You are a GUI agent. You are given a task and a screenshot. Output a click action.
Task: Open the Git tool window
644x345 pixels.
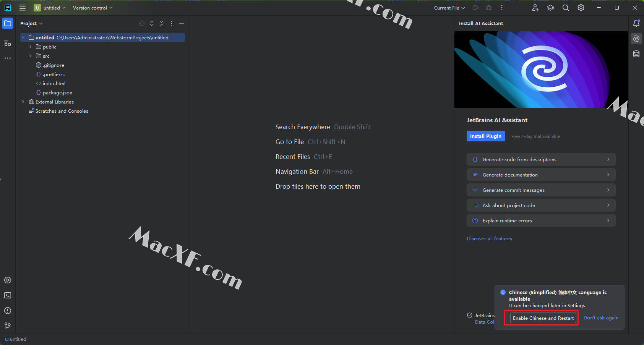pyautogui.click(x=8, y=326)
